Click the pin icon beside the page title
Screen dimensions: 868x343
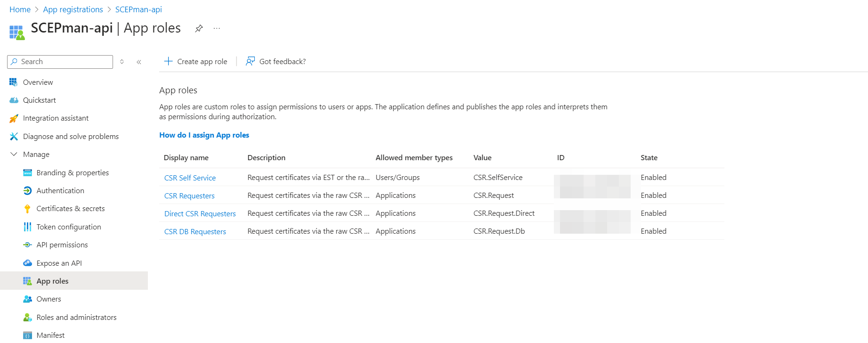(x=199, y=28)
